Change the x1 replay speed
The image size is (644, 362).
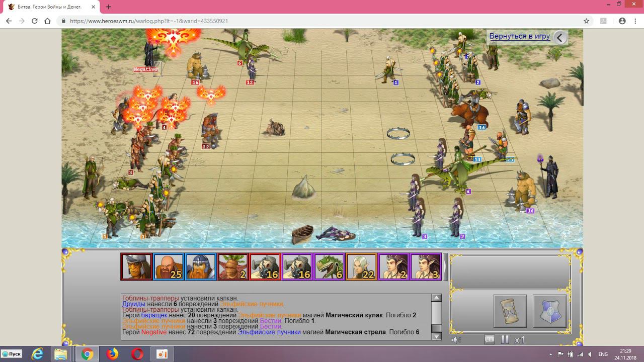click(520, 340)
